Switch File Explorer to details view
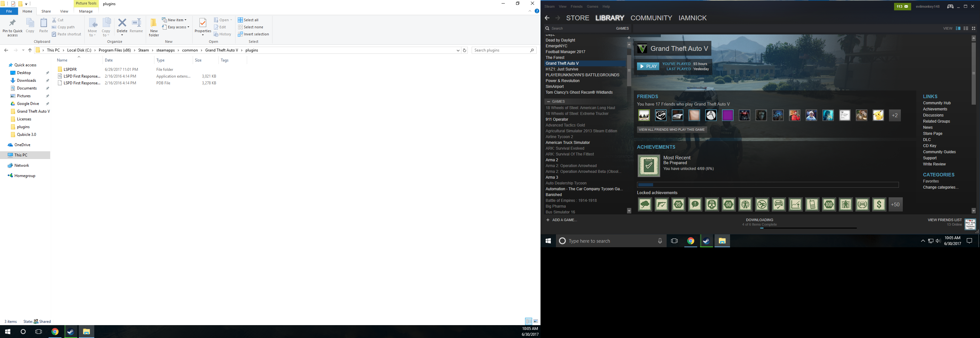Screen dimensions: 980x338 (x=528, y=321)
